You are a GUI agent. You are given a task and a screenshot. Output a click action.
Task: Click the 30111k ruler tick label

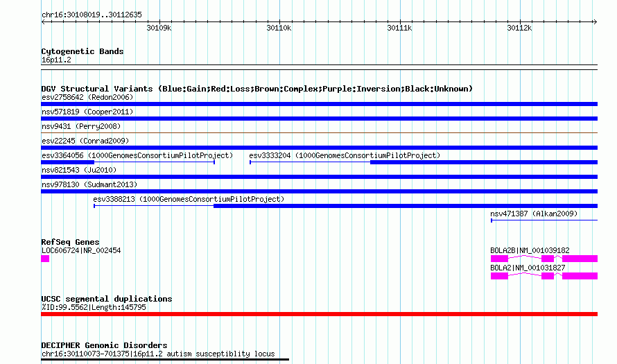pos(399,28)
